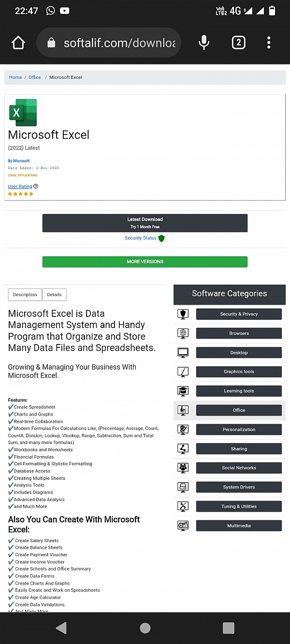The height and width of the screenshot is (644, 290).
Task: Click the MORE VERSIONS button
Action: pyautogui.click(x=145, y=261)
